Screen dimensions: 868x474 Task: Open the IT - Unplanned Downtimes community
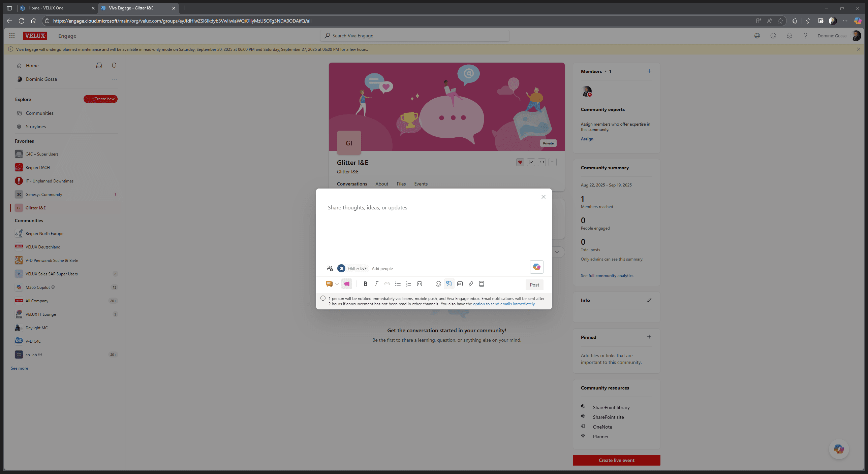[49, 181]
